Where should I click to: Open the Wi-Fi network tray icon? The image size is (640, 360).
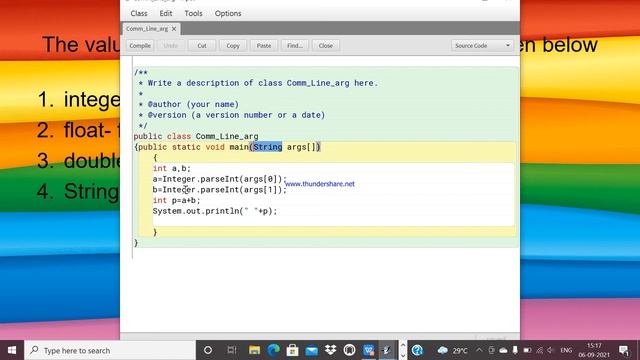539,350
